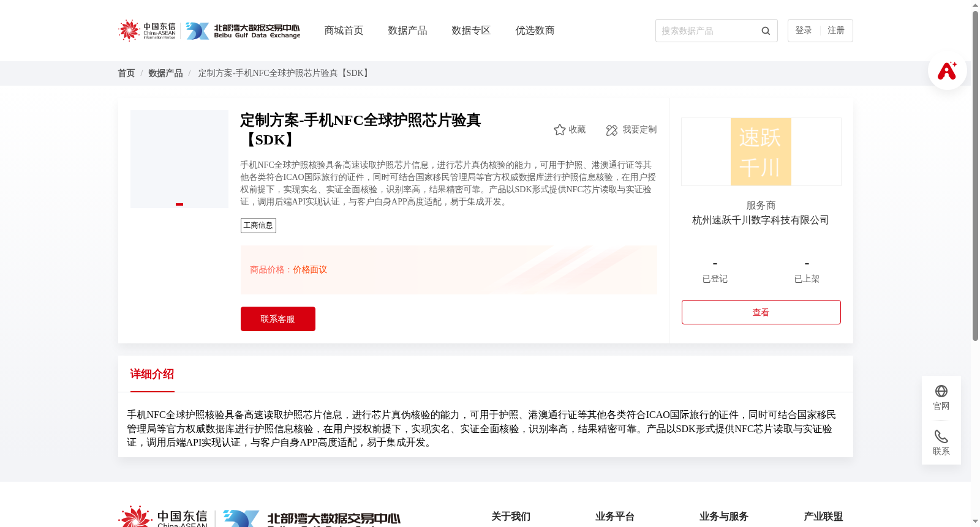Click the 已登记 count label
Image resolution: width=980 pixels, height=527 pixels.
[x=715, y=279]
